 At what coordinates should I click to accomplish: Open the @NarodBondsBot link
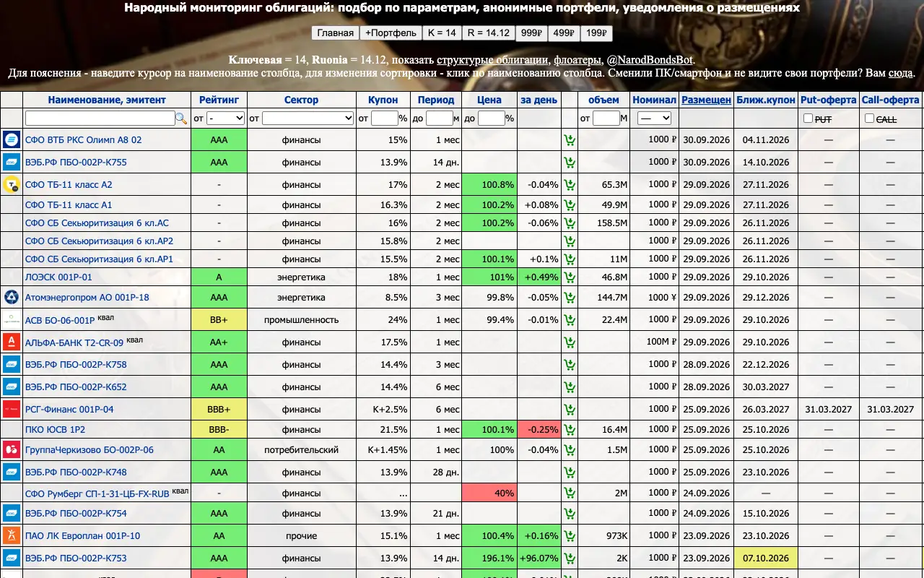[650, 60]
